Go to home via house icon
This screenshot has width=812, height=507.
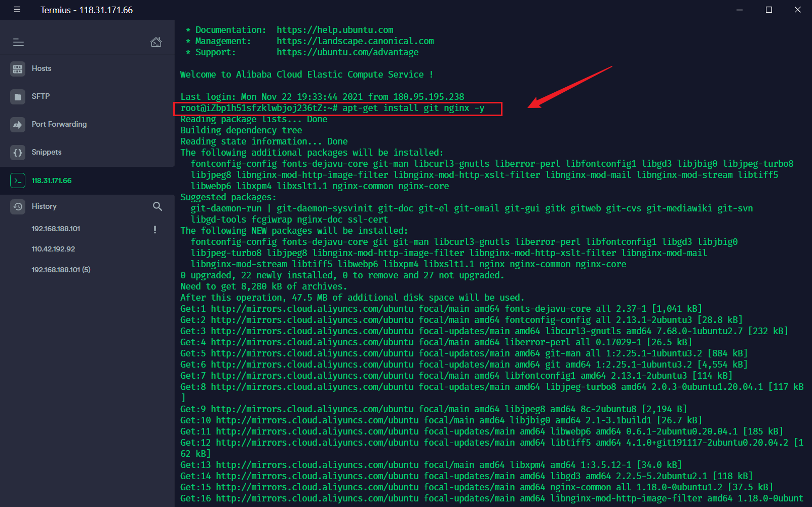156,42
